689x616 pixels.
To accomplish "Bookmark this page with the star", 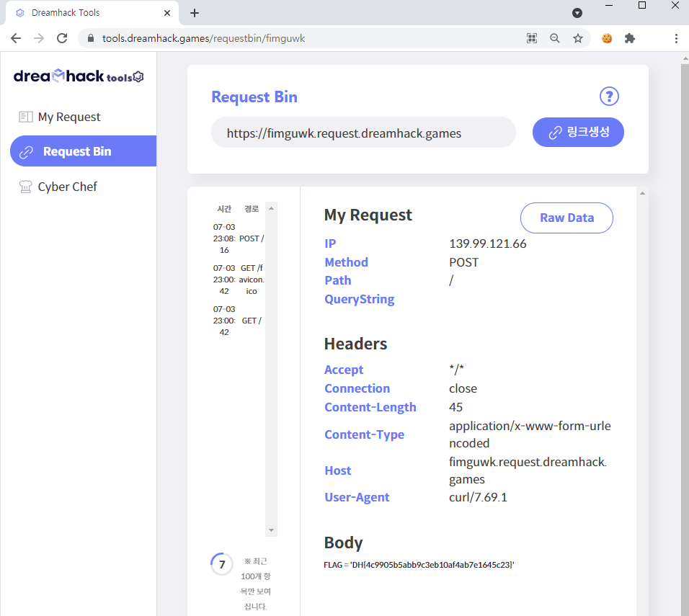I will pos(578,38).
